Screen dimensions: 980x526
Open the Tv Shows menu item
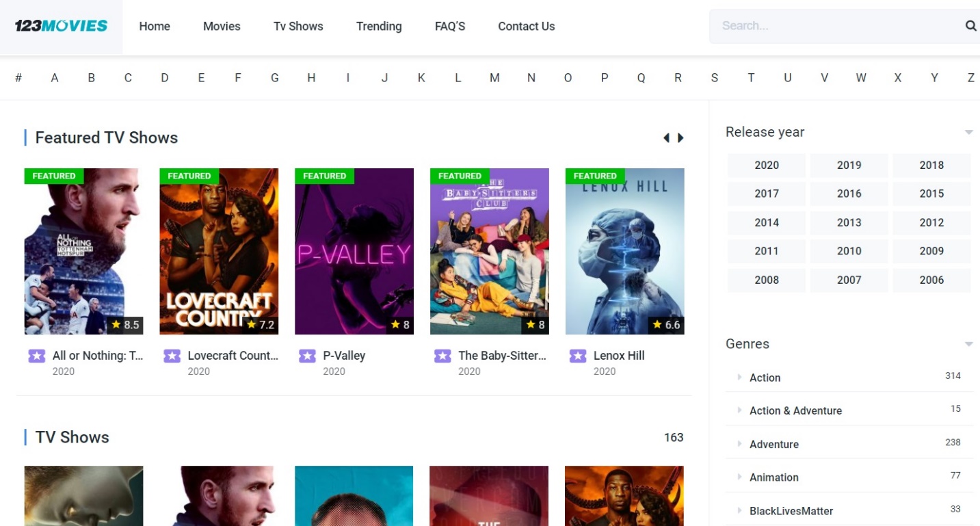pos(298,26)
